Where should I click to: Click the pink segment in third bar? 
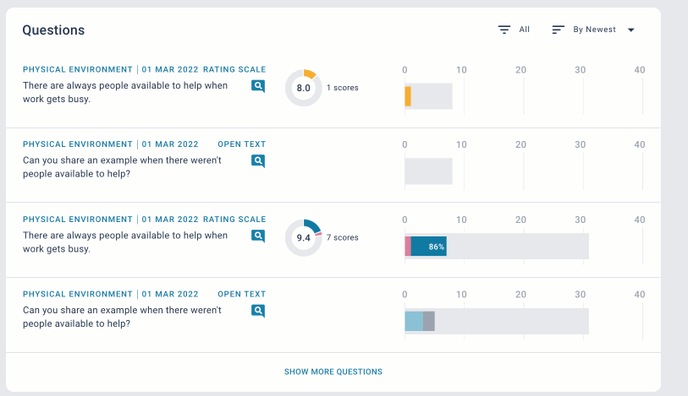point(408,246)
